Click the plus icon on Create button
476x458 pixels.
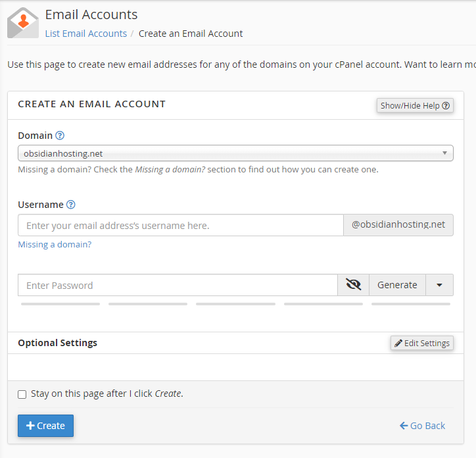point(30,426)
